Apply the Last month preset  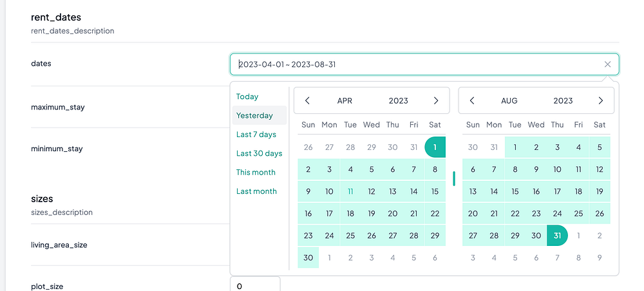(x=256, y=191)
